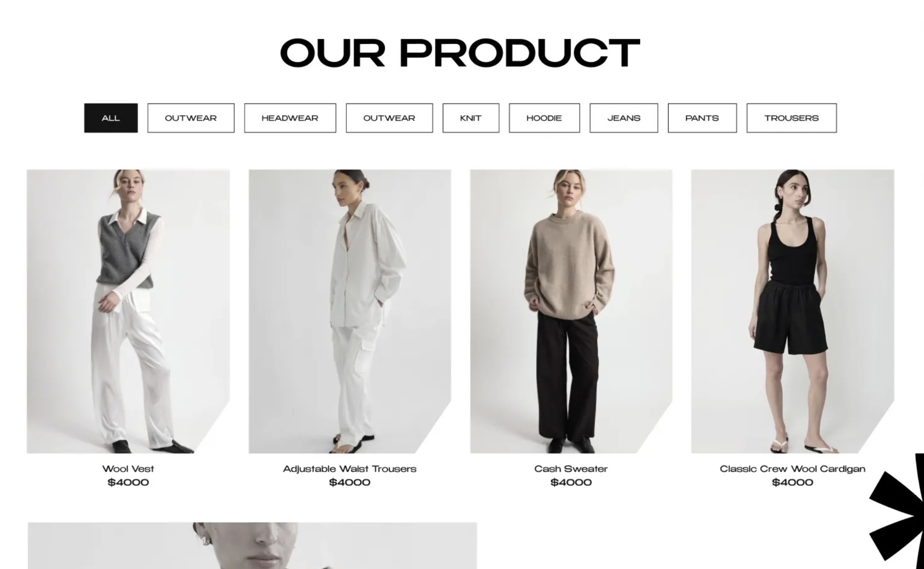Select the ALL filter tab
Viewport: 924px width, 569px height.
click(x=111, y=118)
